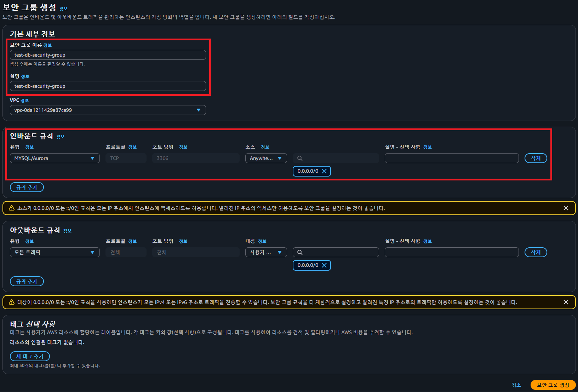Open 정보 link beside inbound 소스
This screenshot has height=392, width=578.
pos(265,147)
